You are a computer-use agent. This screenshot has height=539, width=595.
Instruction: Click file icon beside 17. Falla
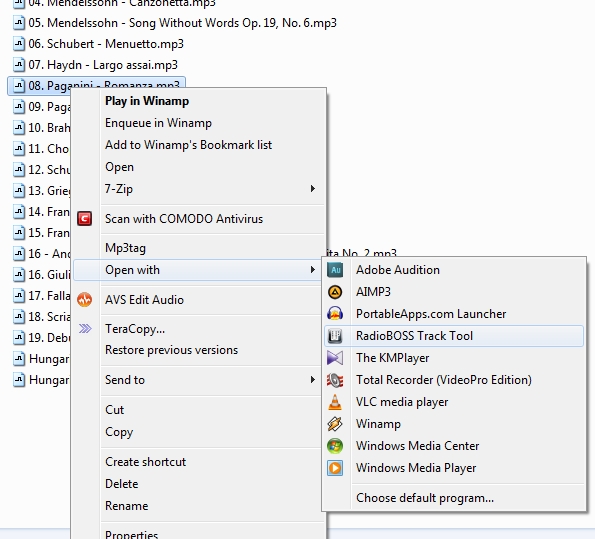(19, 296)
